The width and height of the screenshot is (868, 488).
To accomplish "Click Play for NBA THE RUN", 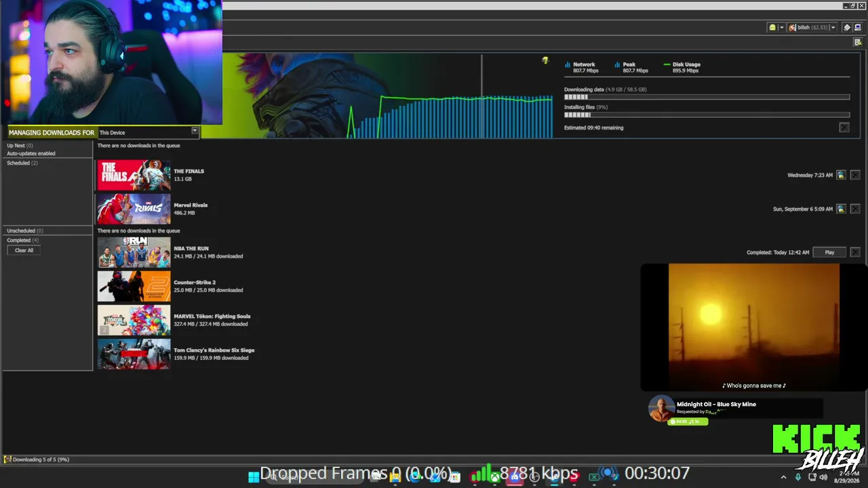I will pyautogui.click(x=829, y=252).
